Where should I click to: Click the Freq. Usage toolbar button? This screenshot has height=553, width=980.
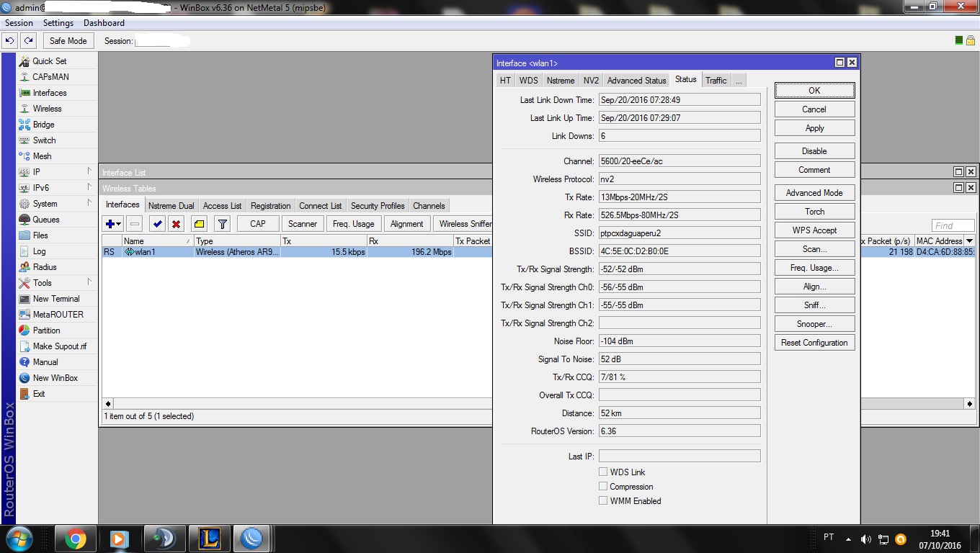click(x=353, y=224)
